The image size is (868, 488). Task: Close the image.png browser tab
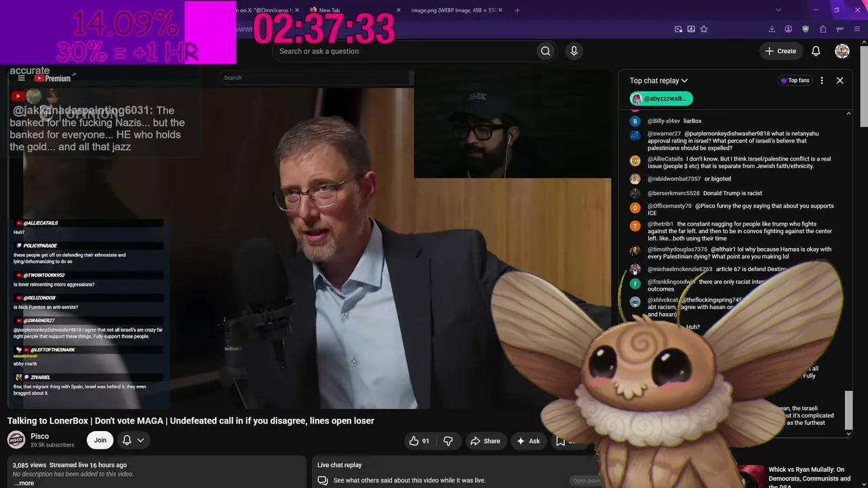pyautogui.click(x=500, y=10)
